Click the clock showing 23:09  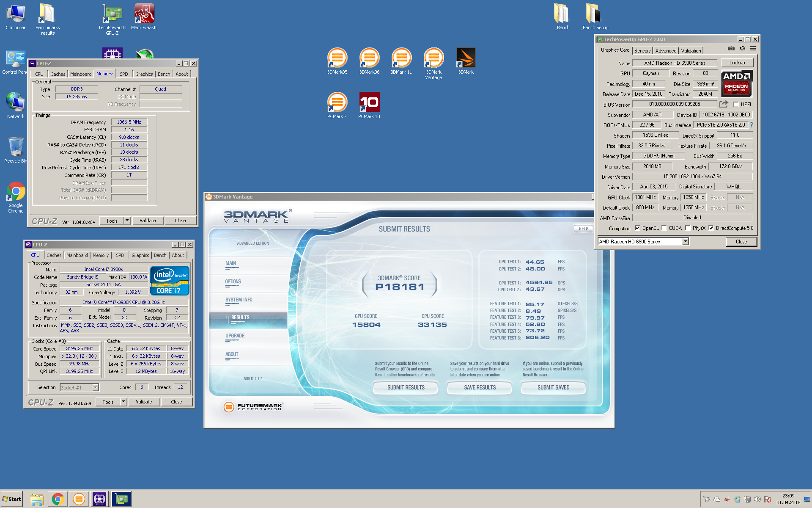788,496
